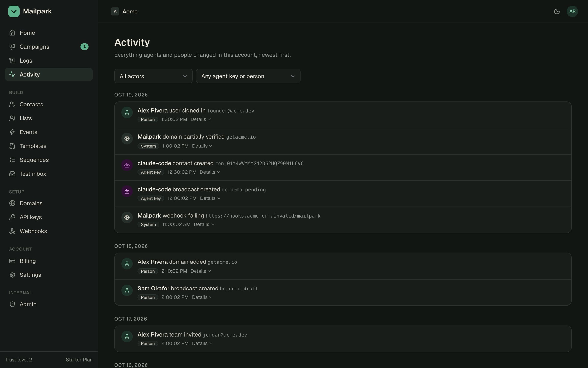
Task: Open the All actors dropdown
Action: pos(153,76)
